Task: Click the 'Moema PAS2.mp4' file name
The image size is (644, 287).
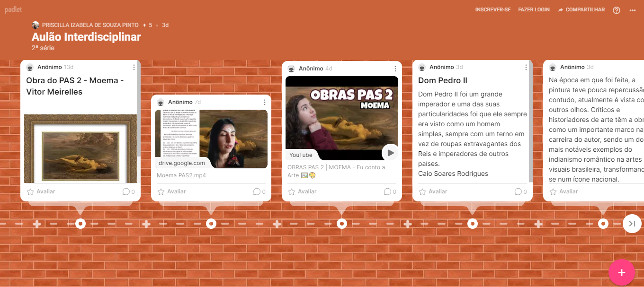Action: click(181, 175)
